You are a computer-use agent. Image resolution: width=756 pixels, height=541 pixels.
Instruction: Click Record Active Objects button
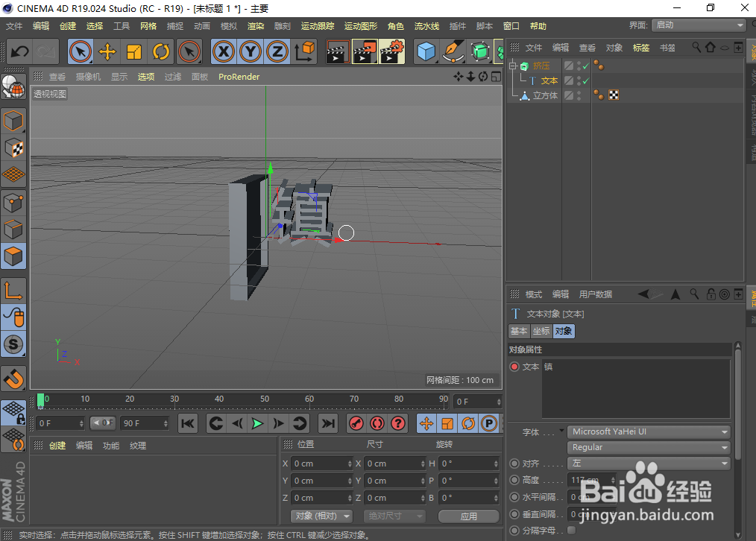point(356,423)
